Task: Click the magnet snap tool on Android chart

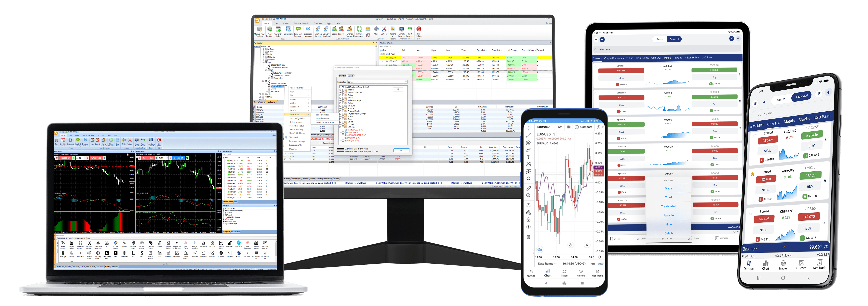Action: [x=528, y=205]
